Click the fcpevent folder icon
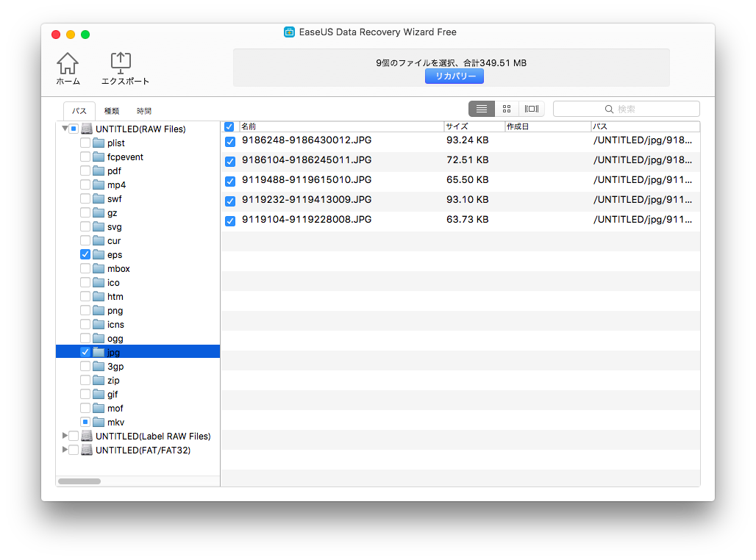The height and width of the screenshot is (560, 756). click(x=99, y=157)
